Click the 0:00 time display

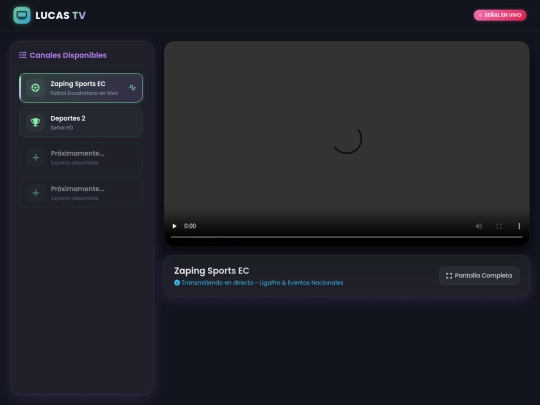click(190, 226)
